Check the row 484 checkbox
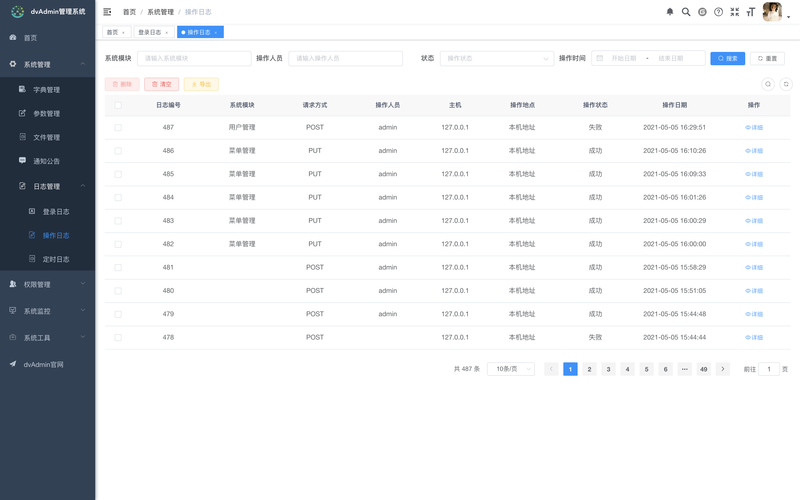 pyautogui.click(x=118, y=197)
